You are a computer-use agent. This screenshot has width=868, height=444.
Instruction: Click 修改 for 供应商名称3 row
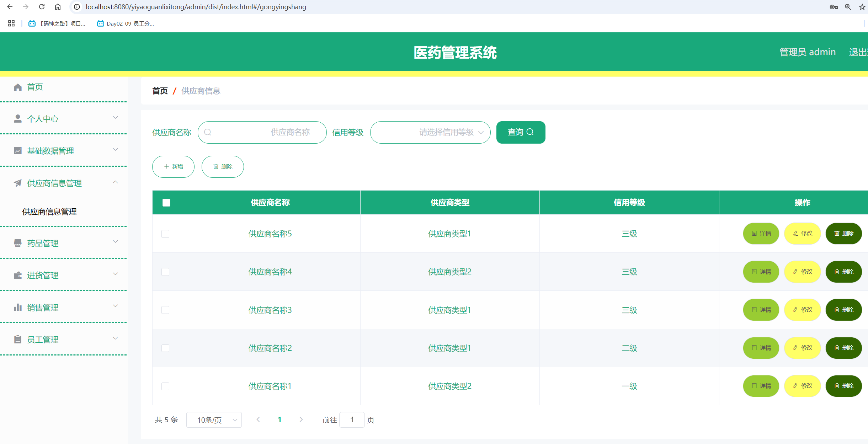[802, 310]
